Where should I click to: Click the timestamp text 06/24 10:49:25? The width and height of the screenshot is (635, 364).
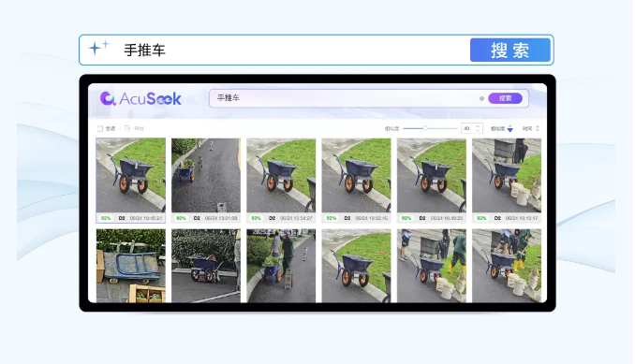pos(447,218)
